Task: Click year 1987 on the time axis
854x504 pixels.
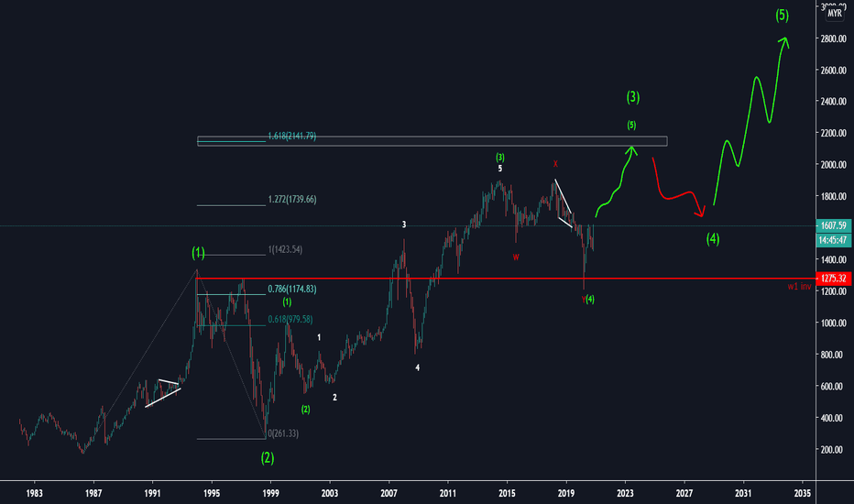Action: coord(93,493)
